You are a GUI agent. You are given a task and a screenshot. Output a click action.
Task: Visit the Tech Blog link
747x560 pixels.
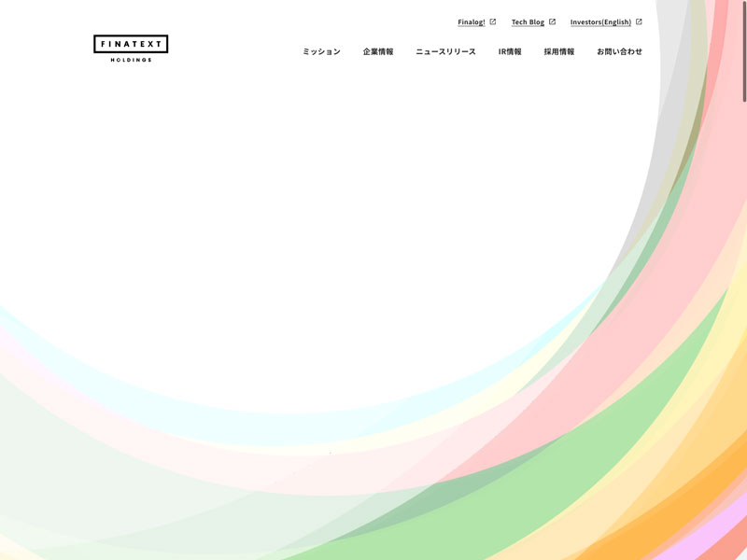coord(528,21)
